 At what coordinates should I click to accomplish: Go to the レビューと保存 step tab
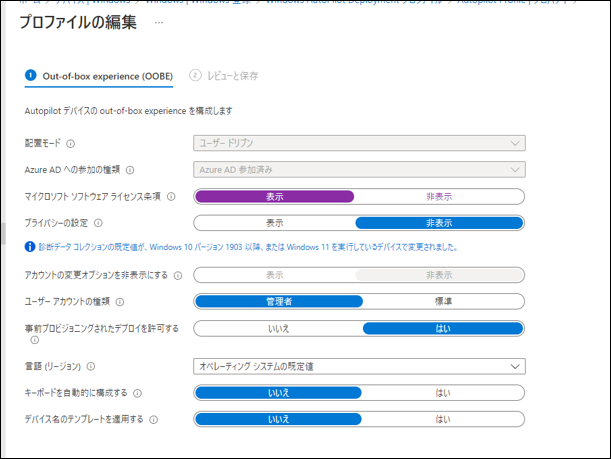point(224,76)
